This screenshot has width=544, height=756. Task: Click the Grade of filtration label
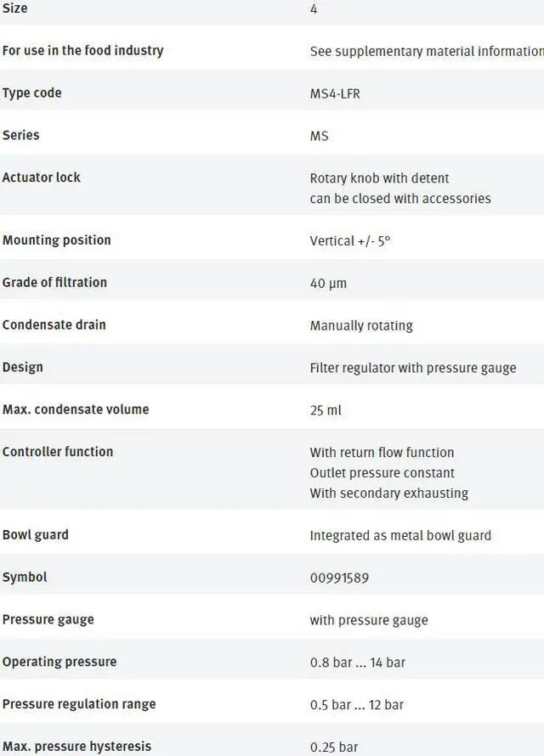click(54, 283)
